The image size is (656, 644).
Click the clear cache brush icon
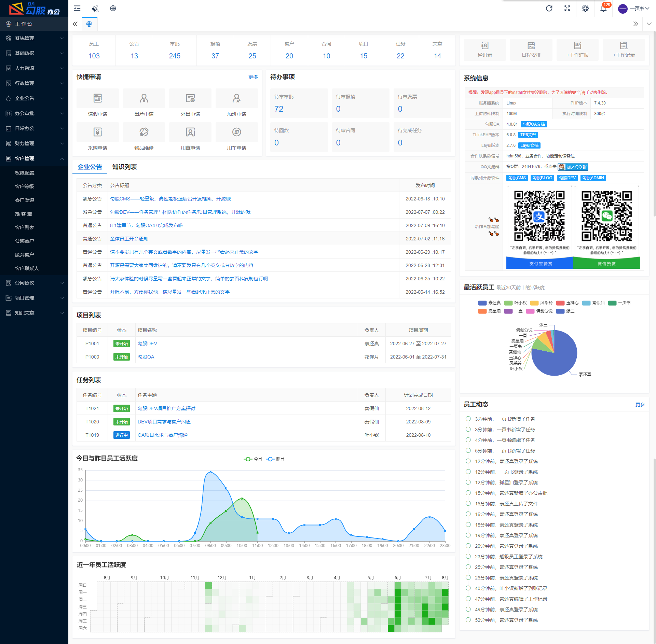95,9
